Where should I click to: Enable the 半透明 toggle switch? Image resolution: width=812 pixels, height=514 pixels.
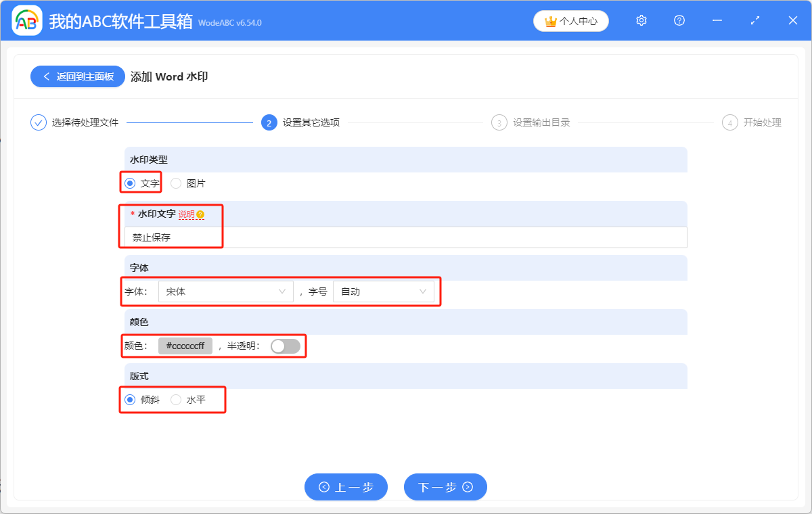click(285, 346)
